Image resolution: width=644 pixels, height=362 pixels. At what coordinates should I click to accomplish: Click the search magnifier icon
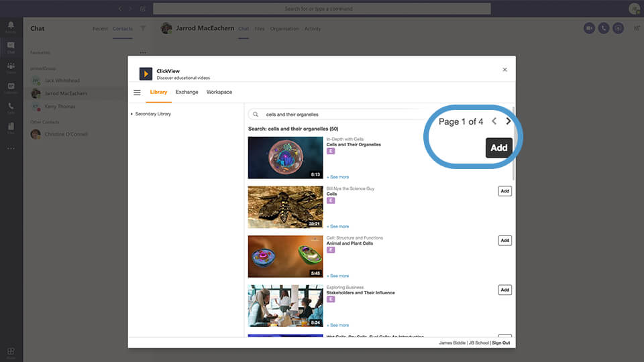coord(256,115)
